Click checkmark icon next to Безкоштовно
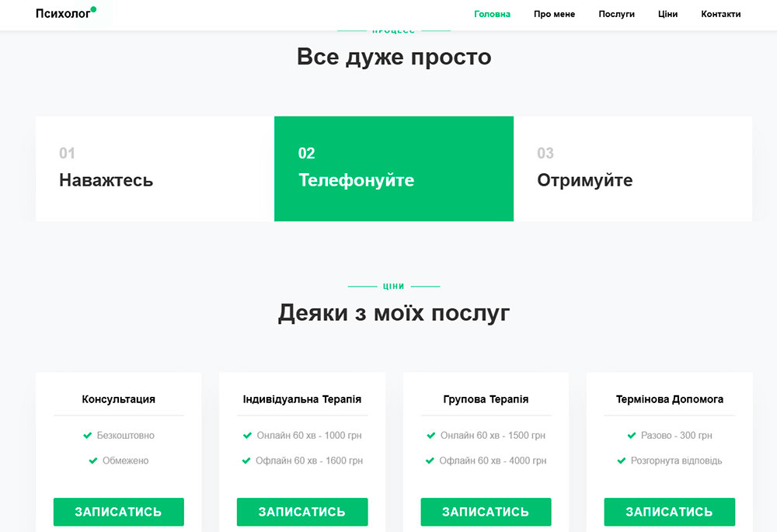The width and height of the screenshot is (777, 532). (88, 436)
